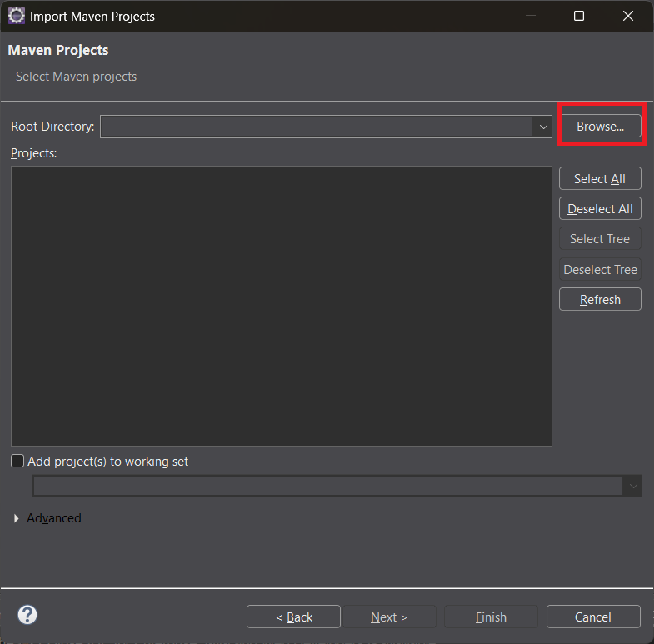Click the help question mark icon
The height and width of the screenshot is (644, 654).
point(27,616)
